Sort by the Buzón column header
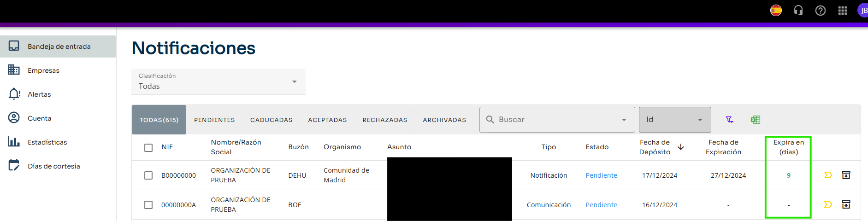 coord(298,147)
